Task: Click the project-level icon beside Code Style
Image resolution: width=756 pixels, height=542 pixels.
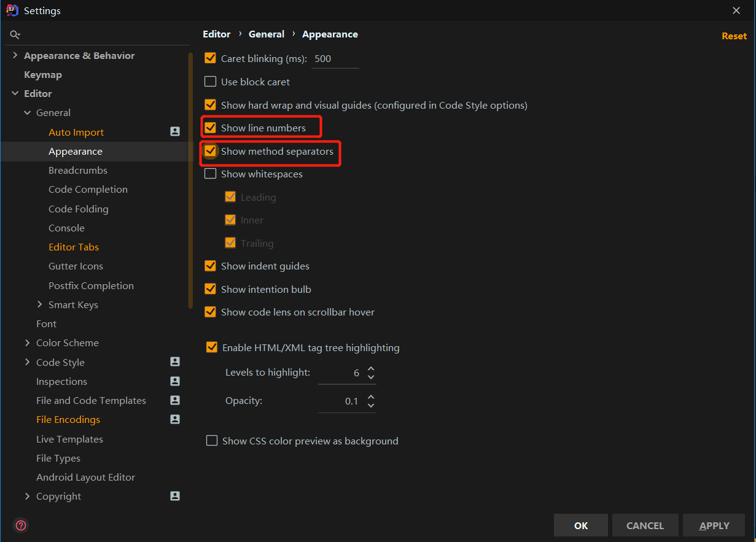Action: [175, 362]
